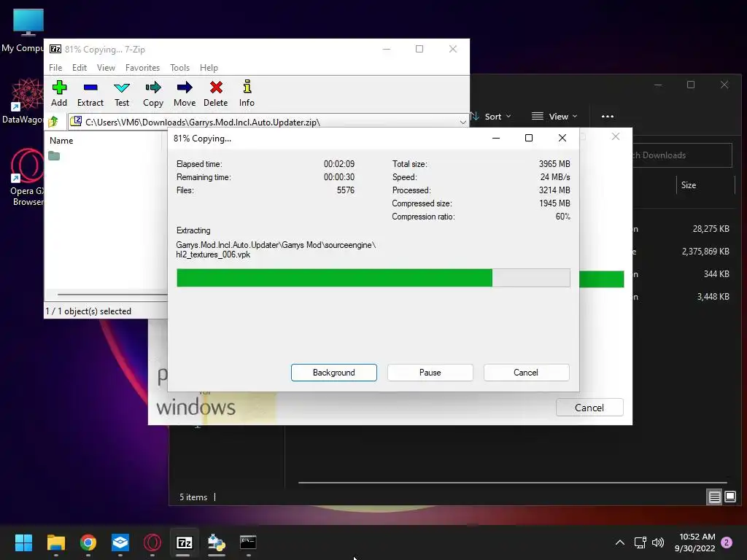Screen dimensions: 747x560
Task: Select the 28,275 KB file row
Action: 684,228
